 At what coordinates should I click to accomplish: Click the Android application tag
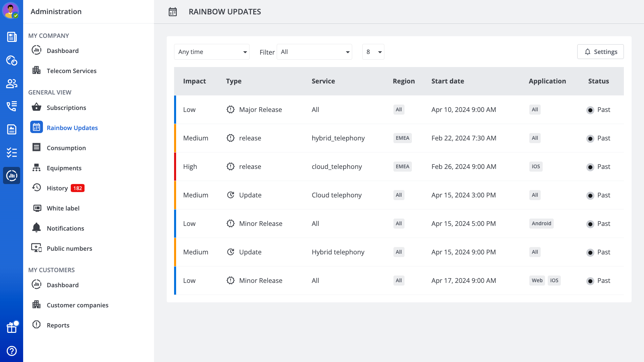(x=541, y=224)
